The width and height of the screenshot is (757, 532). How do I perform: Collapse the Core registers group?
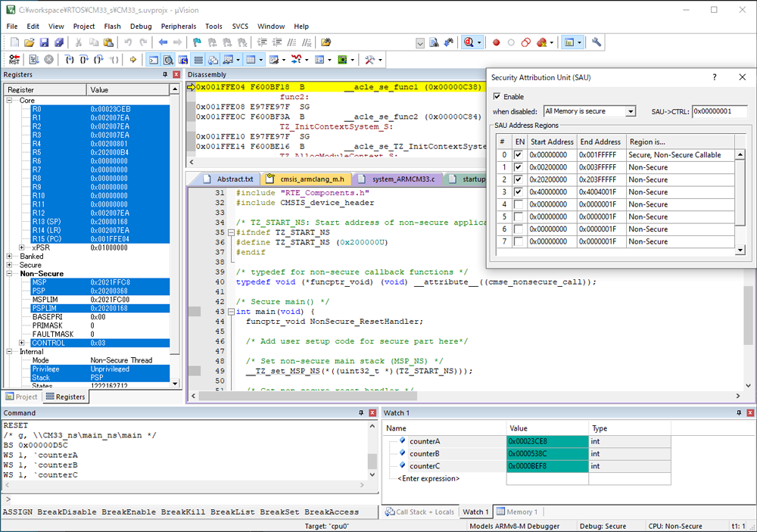tap(10, 100)
